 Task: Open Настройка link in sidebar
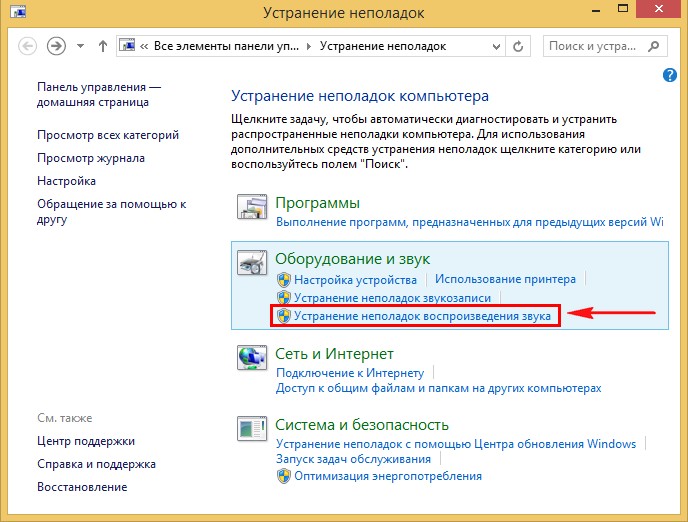(66, 181)
